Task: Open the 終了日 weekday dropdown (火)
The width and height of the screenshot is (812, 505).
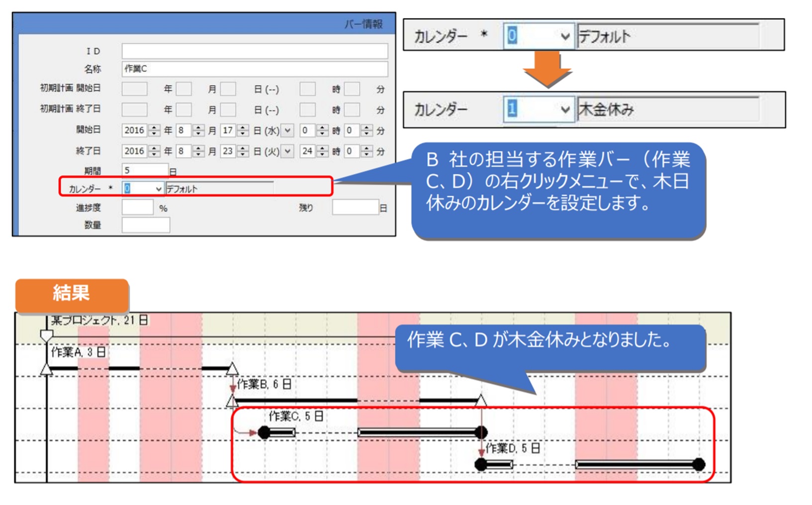Action: click(287, 151)
